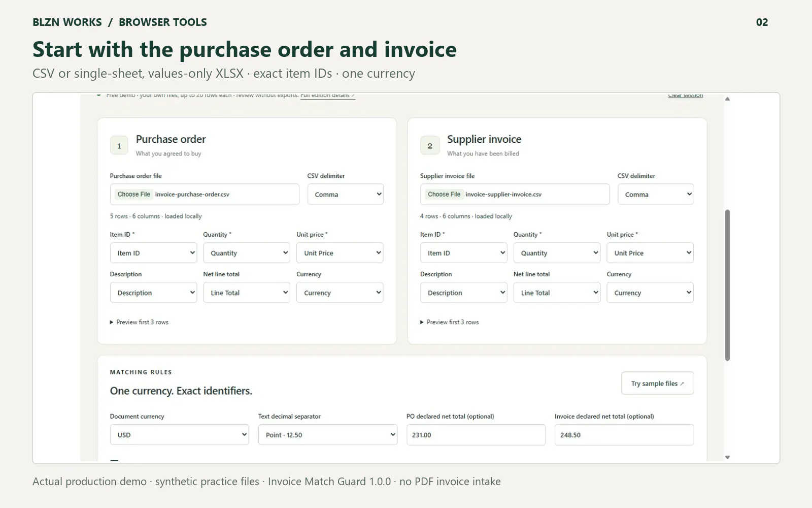Screen dimensions: 812x508
Task: Click Choose File for purchase order
Action: tap(134, 194)
